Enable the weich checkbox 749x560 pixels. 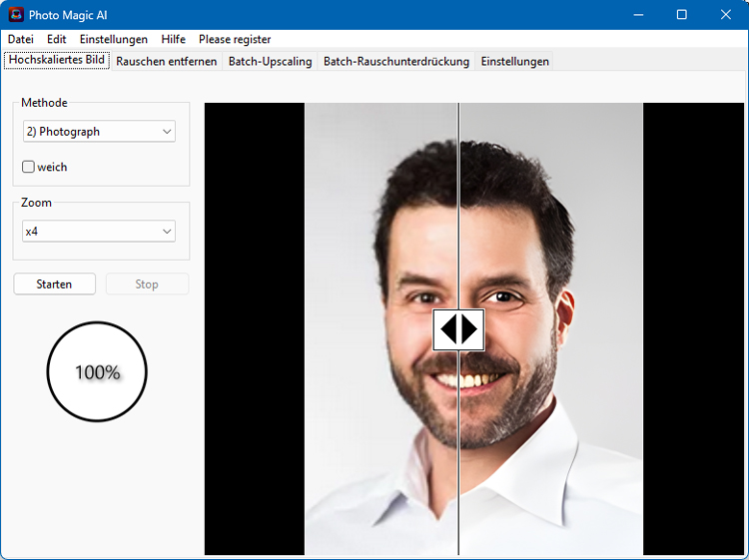28,167
